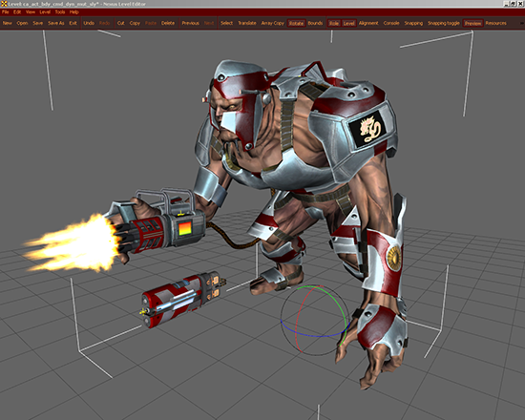Screen dimensions: 525x420
Task: Open the View menu
Action: point(31,12)
